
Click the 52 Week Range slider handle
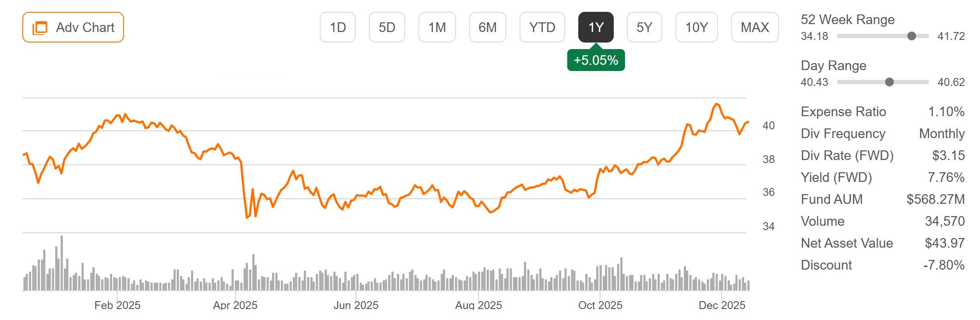click(912, 36)
